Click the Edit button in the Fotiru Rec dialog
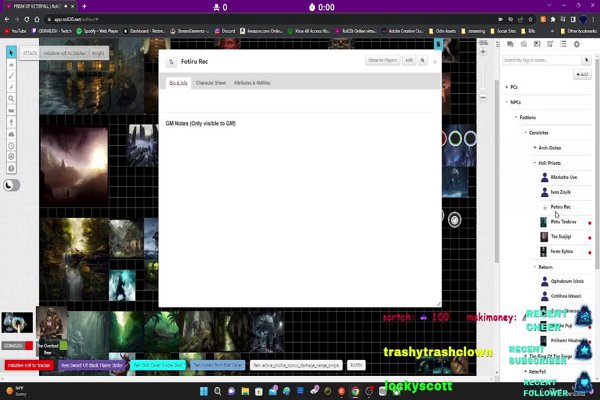The image size is (600, 400). point(409,60)
